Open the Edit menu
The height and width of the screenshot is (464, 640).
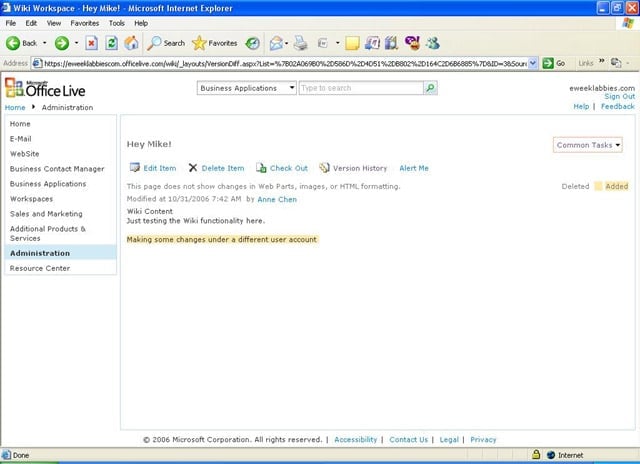(31, 23)
